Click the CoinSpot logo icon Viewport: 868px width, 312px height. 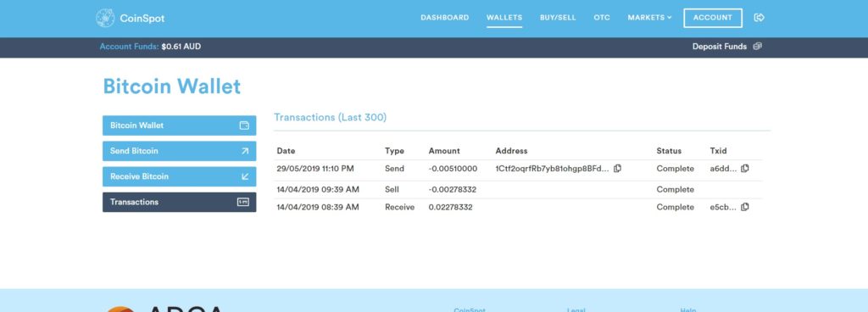(105, 18)
